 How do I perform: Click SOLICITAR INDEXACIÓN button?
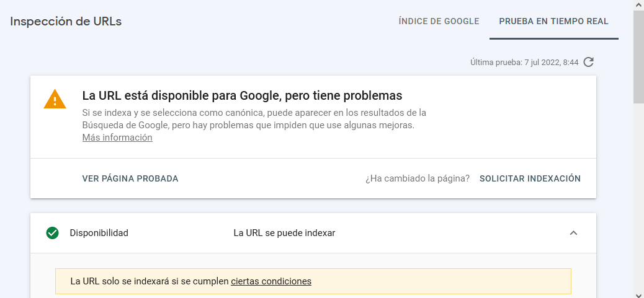(x=530, y=178)
